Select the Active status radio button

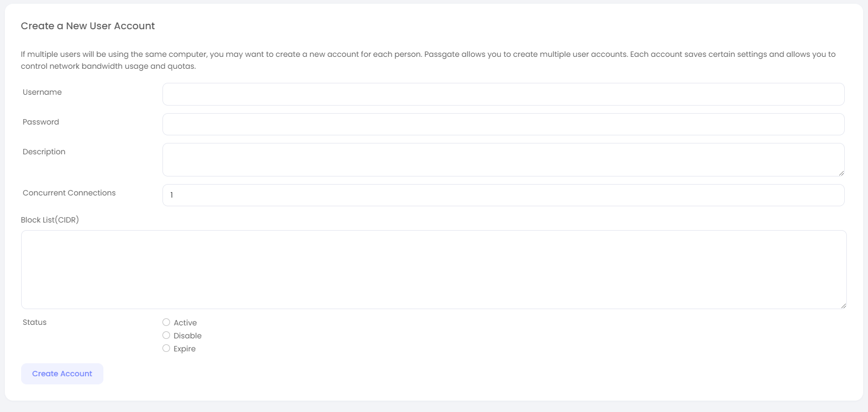(x=166, y=322)
